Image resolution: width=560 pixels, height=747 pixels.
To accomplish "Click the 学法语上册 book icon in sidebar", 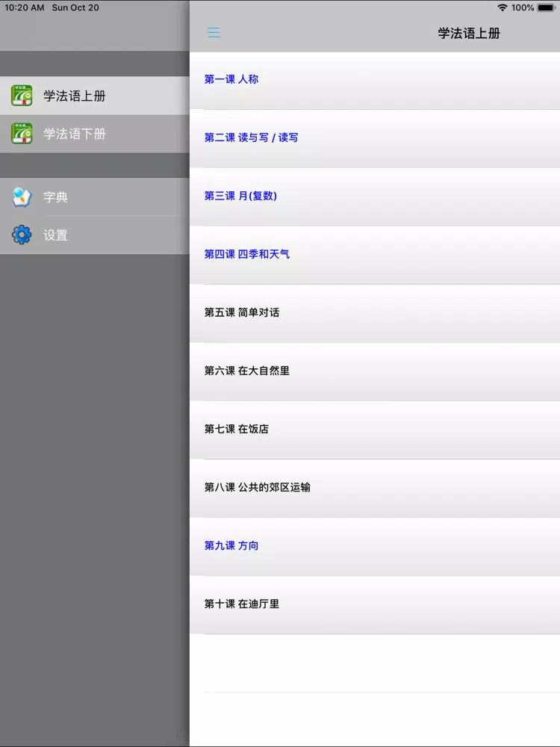I will tap(22, 96).
